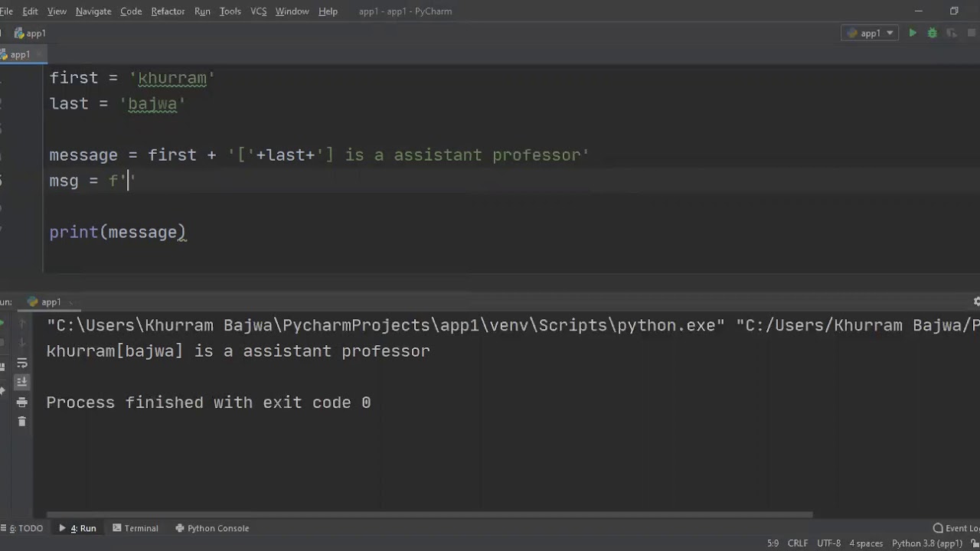Open the app1 run configuration dropdown
This screenshot has height=551, width=980.
[x=871, y=33]
